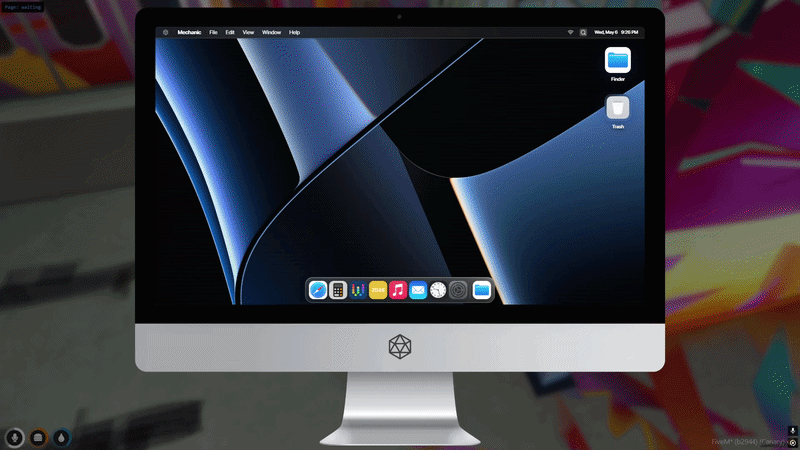Click the hunger burger HUD icon
Viewport: 800px width, 450px height.
[38, 438]
